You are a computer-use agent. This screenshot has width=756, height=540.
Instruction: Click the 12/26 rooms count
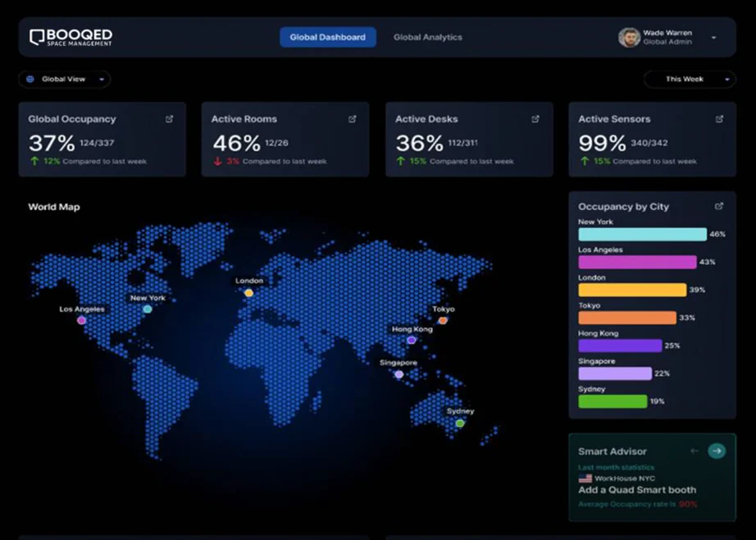point(276,143)
